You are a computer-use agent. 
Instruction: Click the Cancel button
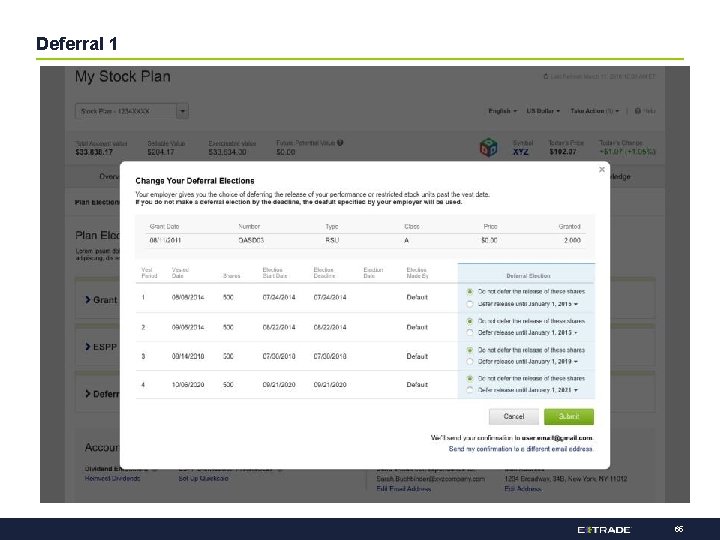coord(513,416)
